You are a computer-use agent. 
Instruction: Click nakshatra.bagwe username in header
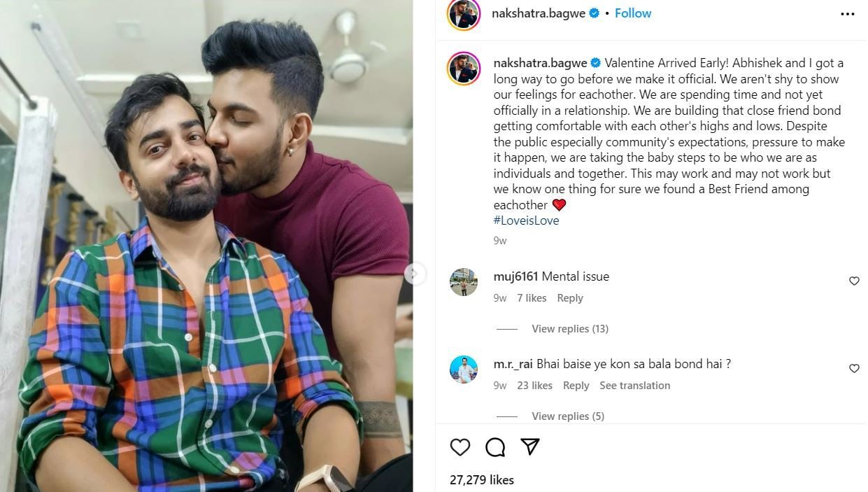pos(539,13)
